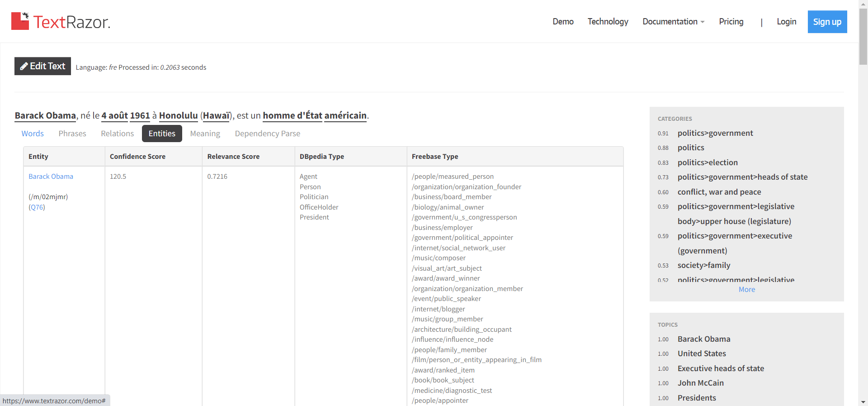Open the Q76 Wikidata link

(37, 207)
